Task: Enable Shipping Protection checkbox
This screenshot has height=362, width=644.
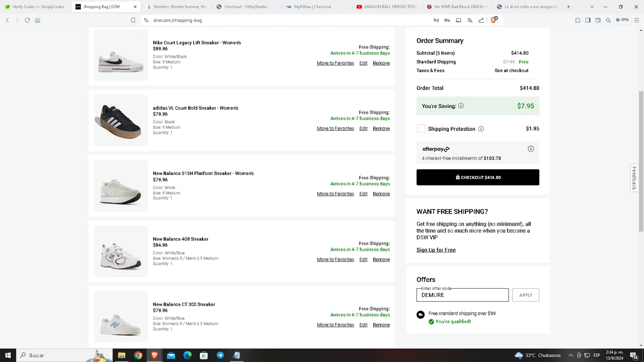Action: click(x=421, y=129)
